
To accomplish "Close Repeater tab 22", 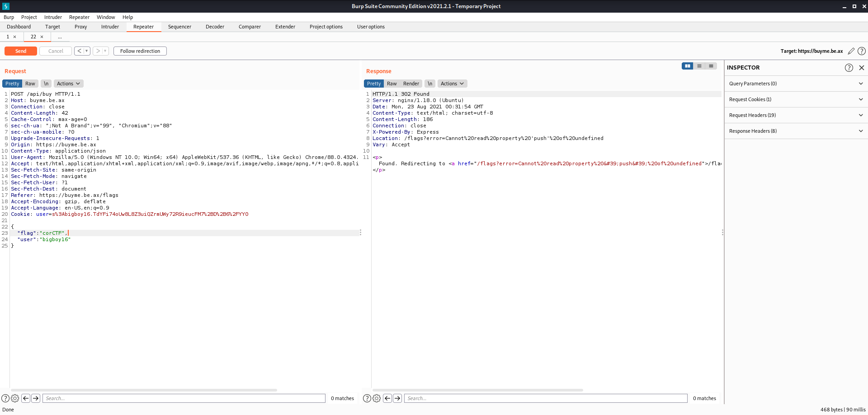I will tap(42, 37).
